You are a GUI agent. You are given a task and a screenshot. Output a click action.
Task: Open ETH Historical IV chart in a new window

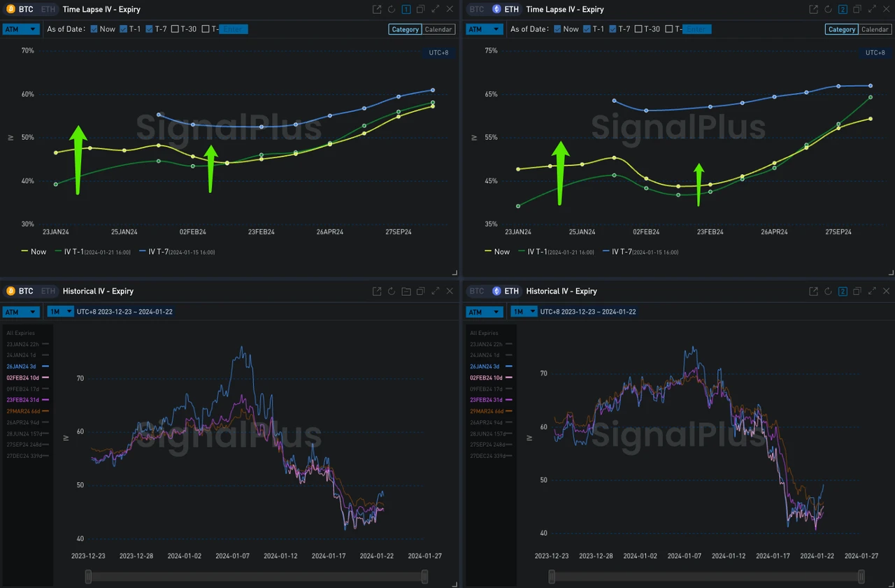point(812,291)
